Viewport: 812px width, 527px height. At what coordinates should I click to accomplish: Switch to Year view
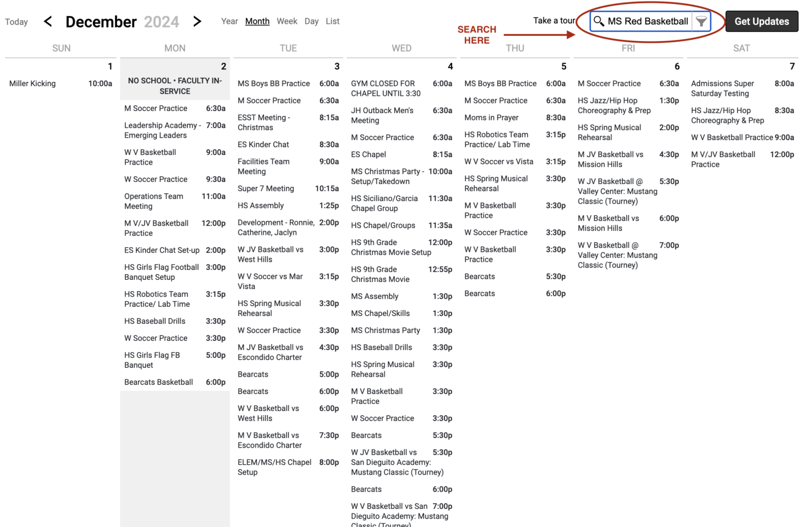point(229,21)
